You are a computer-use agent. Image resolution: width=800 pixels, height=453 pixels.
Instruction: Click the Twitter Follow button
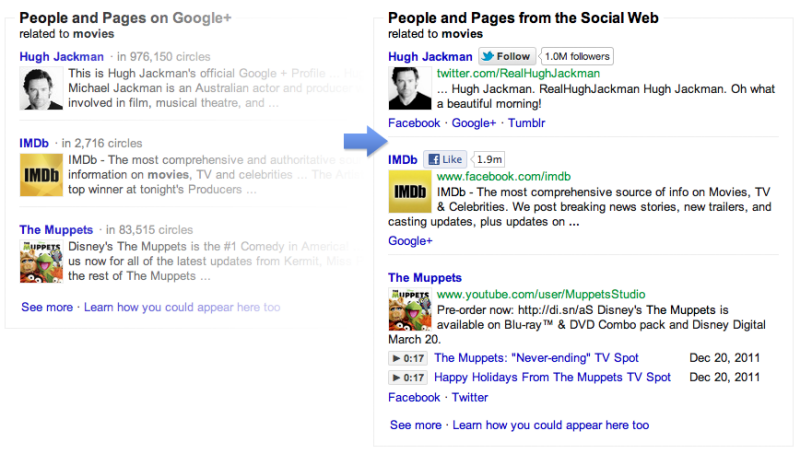[x=506, y=57]
